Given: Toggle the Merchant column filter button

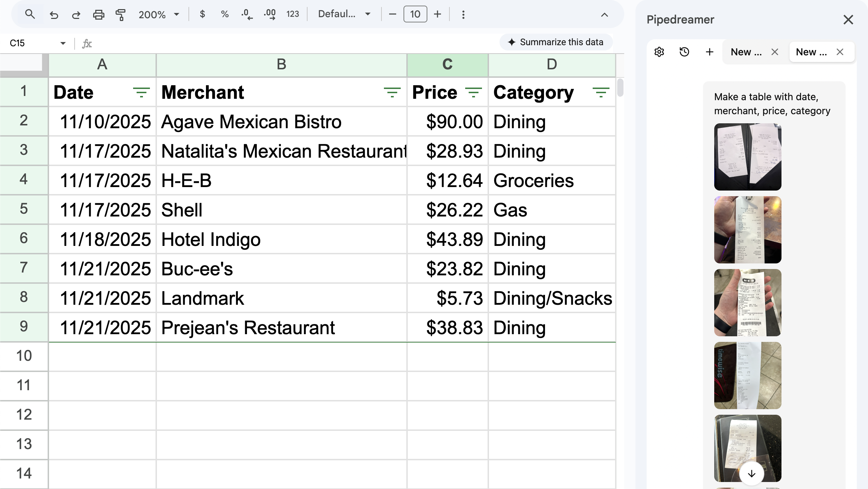Looking at the screenshot, I should click(x=392, y=92).
